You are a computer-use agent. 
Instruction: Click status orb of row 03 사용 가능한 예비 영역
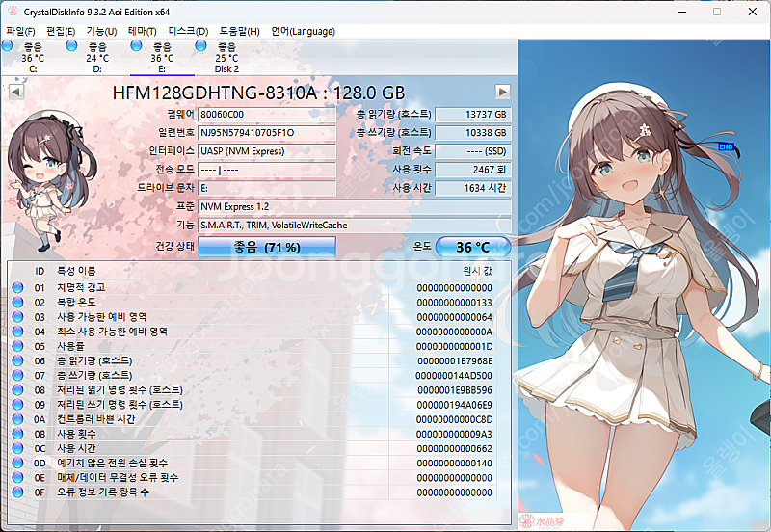point(18,317)
